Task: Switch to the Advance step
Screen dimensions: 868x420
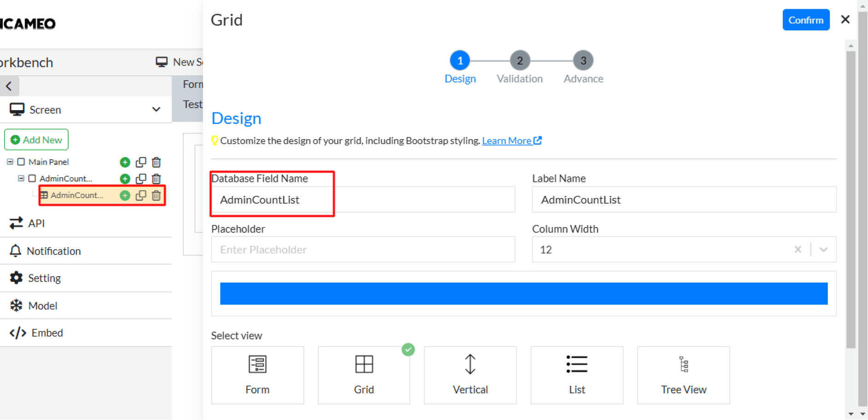Action: (x=583, y=60)
